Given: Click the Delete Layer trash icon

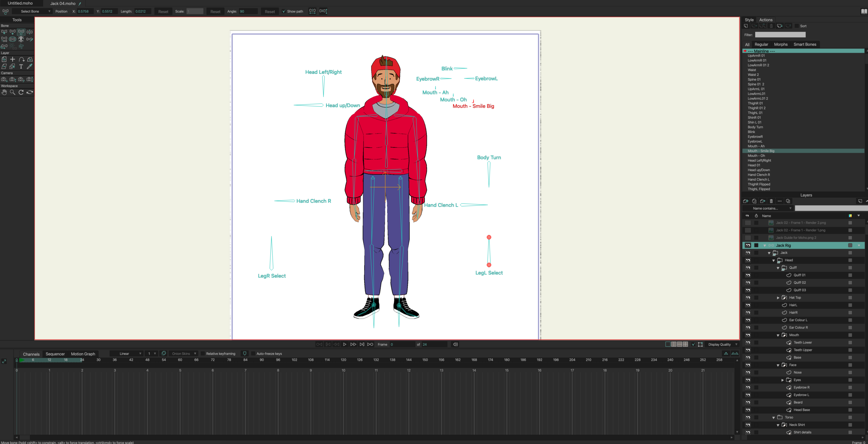Looking at the screenshot, I should coord(771,201).
